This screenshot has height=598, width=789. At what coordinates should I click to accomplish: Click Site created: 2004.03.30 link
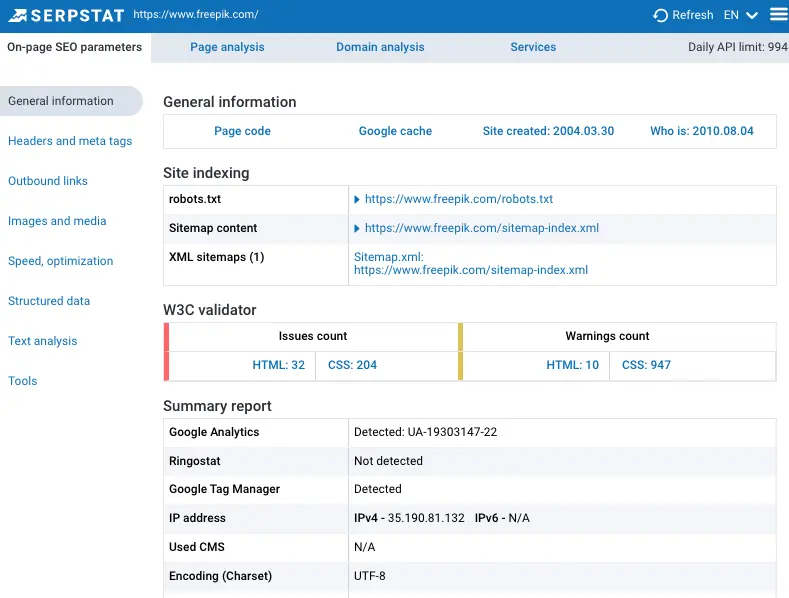coord(548,131)
